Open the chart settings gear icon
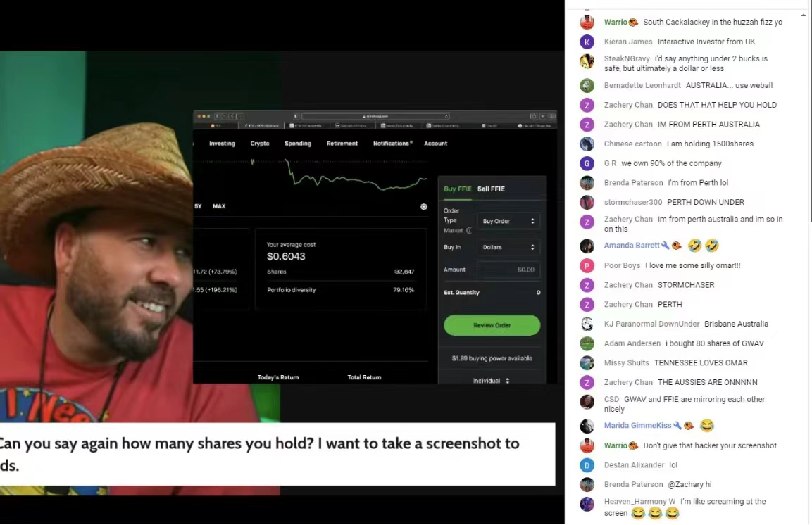The image size is (812, 525). tap(424, 207)
